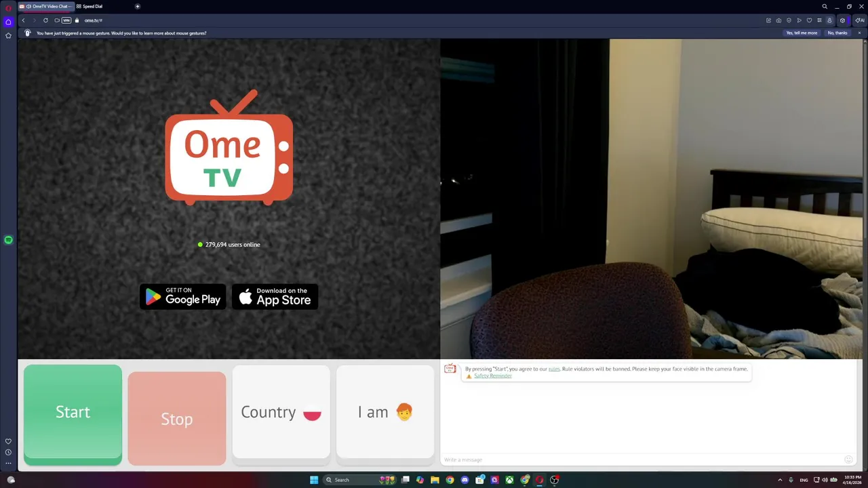
Task: Open Google Chrome from the taskbar
Action: [x=450, y=480]
